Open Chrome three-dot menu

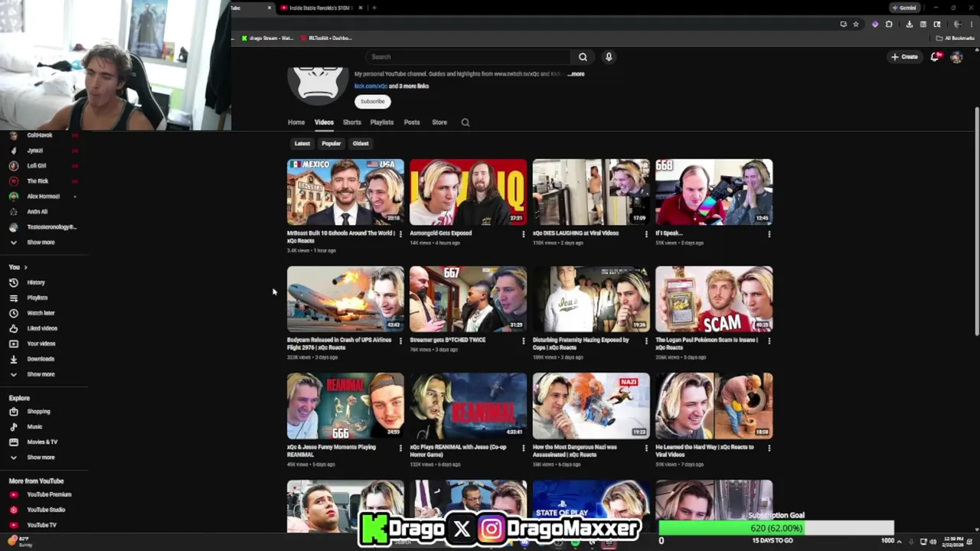970,24
